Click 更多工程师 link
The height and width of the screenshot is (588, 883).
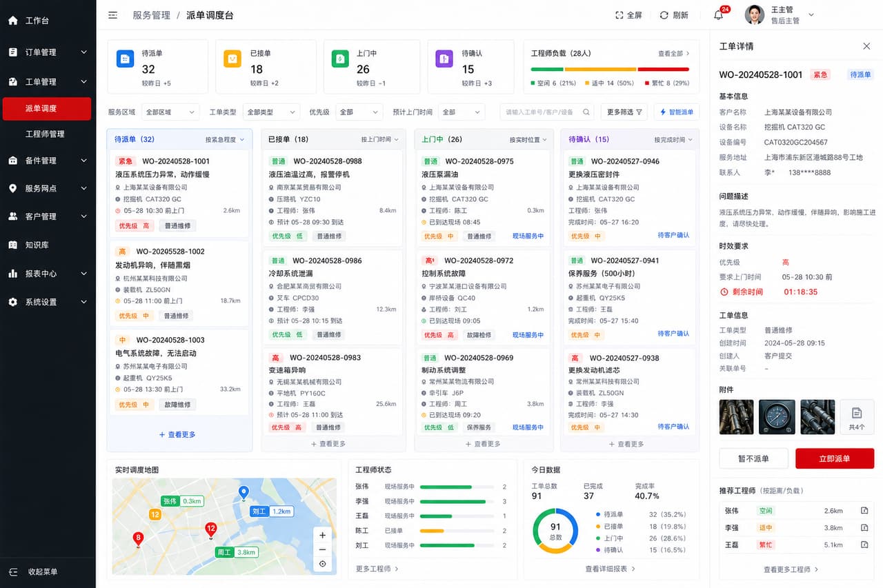click(377, 569)
